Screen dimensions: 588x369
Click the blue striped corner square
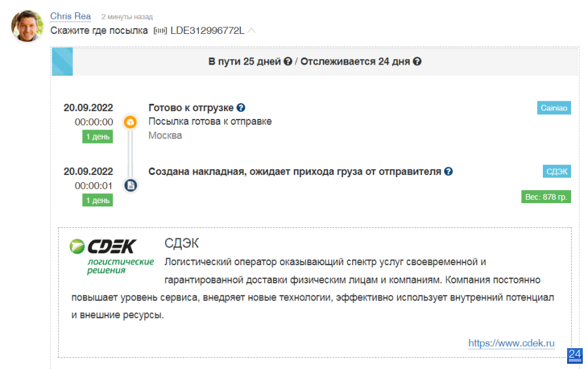point(62,61)
